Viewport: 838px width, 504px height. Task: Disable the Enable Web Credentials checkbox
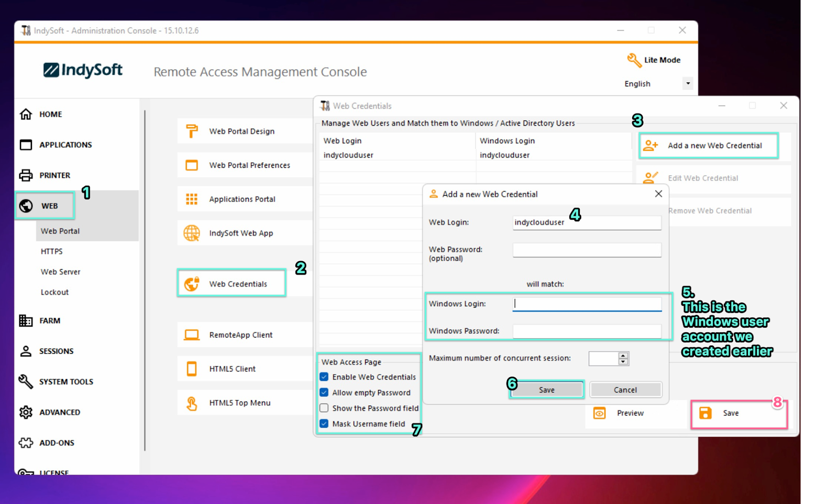point(324,377)
